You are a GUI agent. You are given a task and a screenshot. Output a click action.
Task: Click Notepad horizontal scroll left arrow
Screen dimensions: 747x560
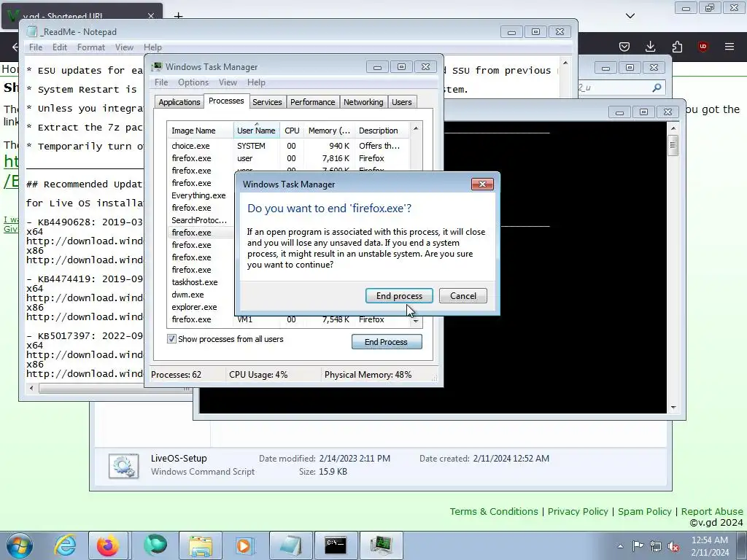pos(31,389)
